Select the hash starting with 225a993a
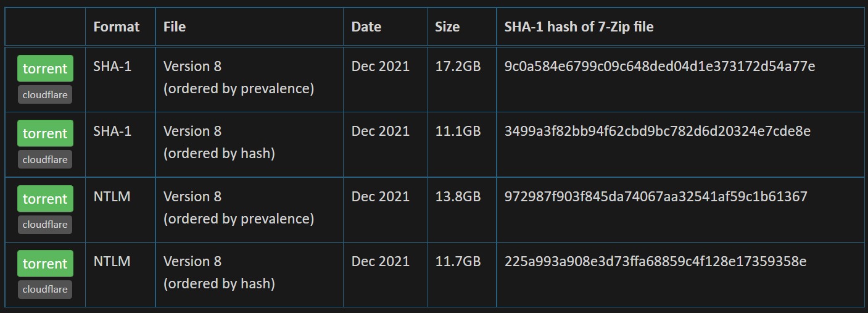This screenshot has width=868, height=313. click(655, 261)
